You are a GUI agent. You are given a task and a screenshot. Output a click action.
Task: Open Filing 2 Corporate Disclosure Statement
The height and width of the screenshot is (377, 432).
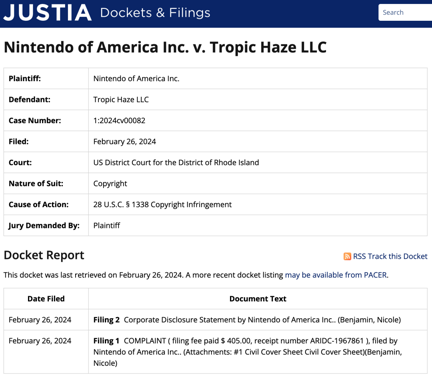[x=106, y=320]
